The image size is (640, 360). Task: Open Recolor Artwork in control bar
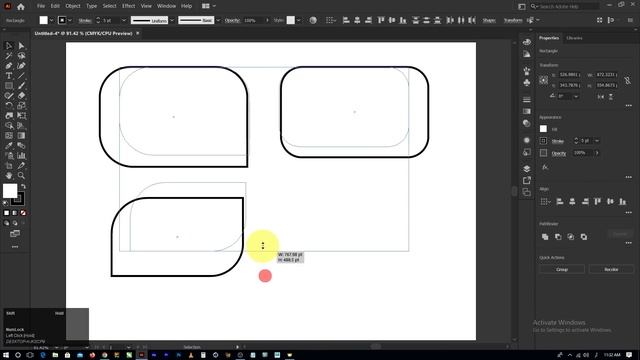[x=313, y=20]
